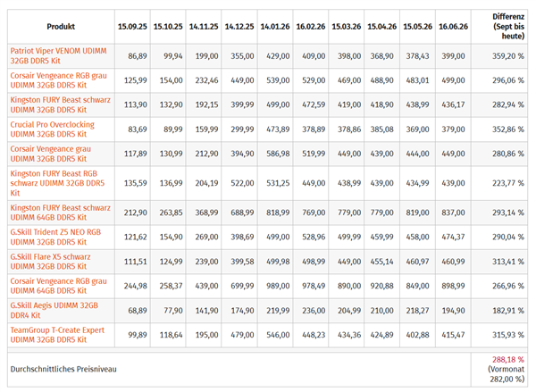Open Corsair Vengeance RGB grau 32GB link

58,80
